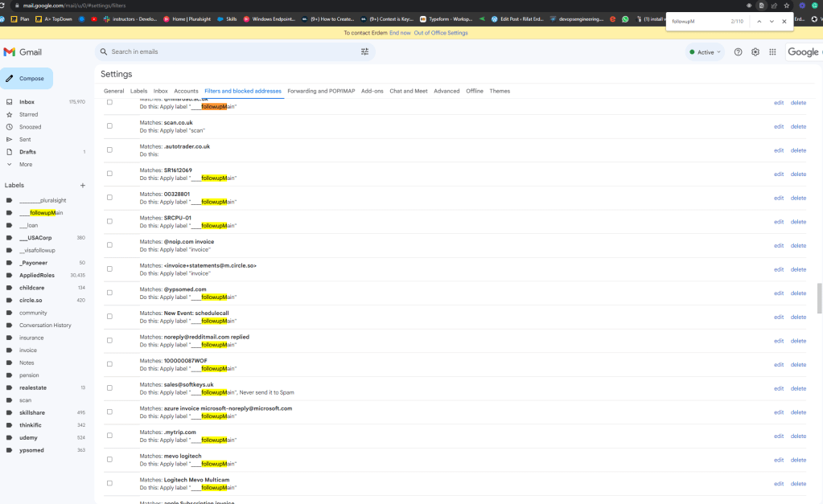This screenshot has width=823, height=504.
Task: Switch to the Accounts settings tab
Action: pyautogui.click(x=186, y=92)
